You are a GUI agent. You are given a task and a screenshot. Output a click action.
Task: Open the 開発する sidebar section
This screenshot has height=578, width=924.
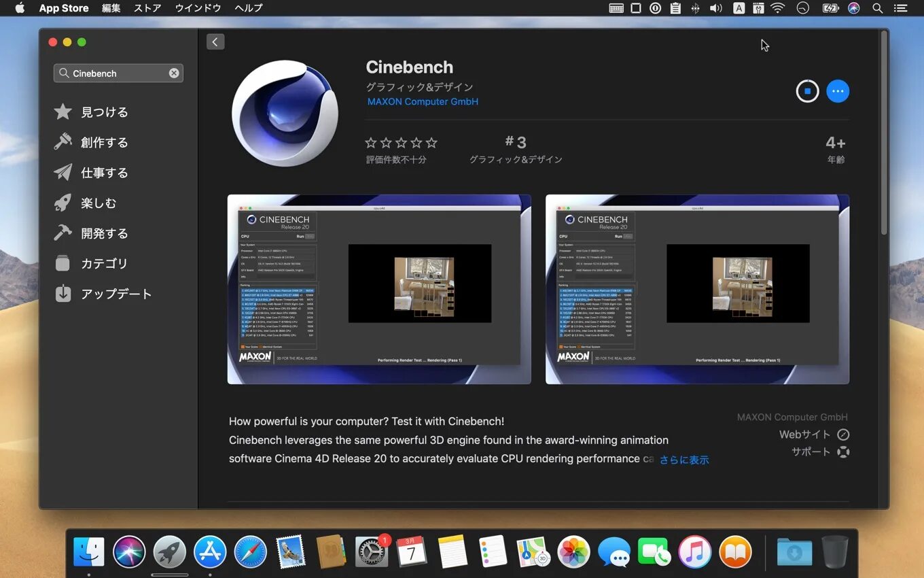click(x=92, y=233)
